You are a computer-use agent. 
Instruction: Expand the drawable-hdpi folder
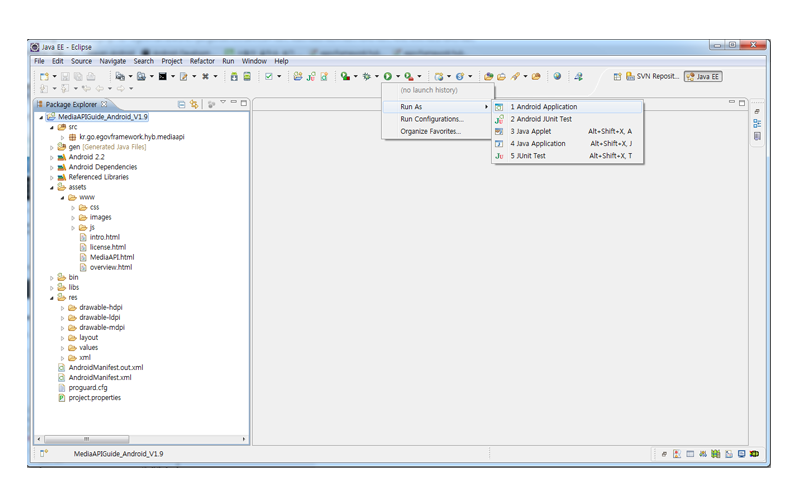point(63,308)
